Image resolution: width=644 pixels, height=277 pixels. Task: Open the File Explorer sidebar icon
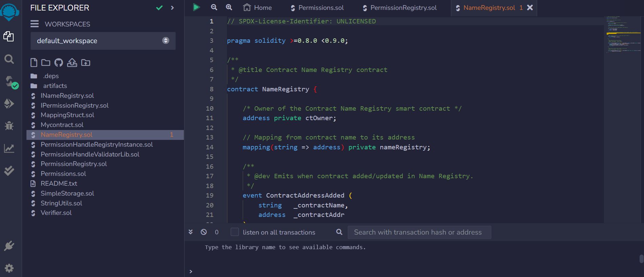tap(8, 36)
